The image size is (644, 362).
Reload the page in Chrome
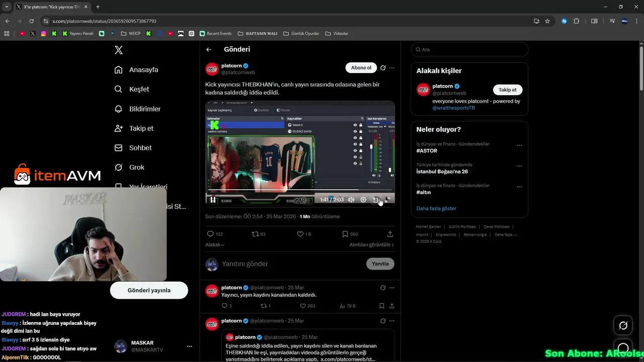click(31, 21)
